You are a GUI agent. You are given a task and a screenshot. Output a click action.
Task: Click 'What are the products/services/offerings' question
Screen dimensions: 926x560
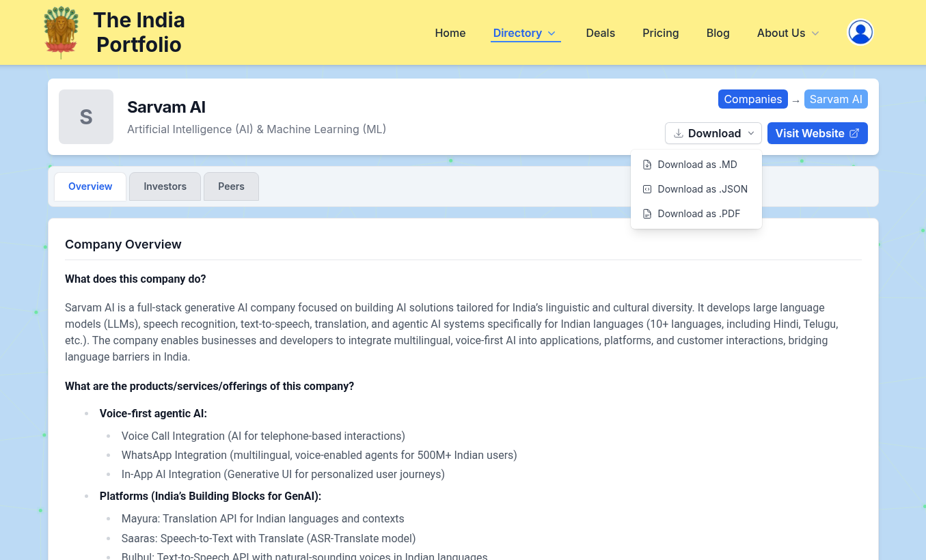209,386
